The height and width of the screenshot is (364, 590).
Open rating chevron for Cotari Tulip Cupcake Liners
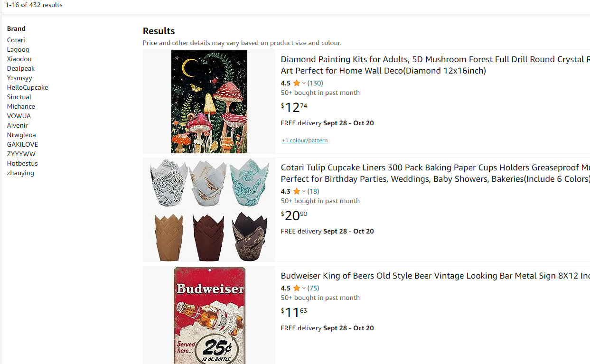pos(304,191)
